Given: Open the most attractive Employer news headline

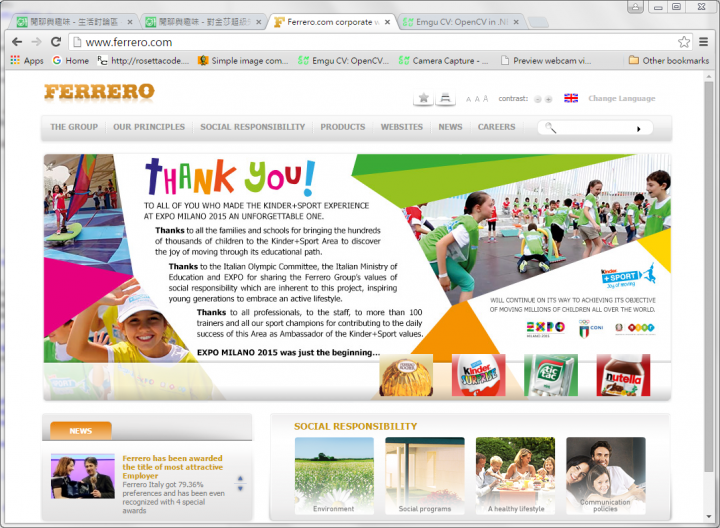Looking at the screenshot, I should pos(172,467).
